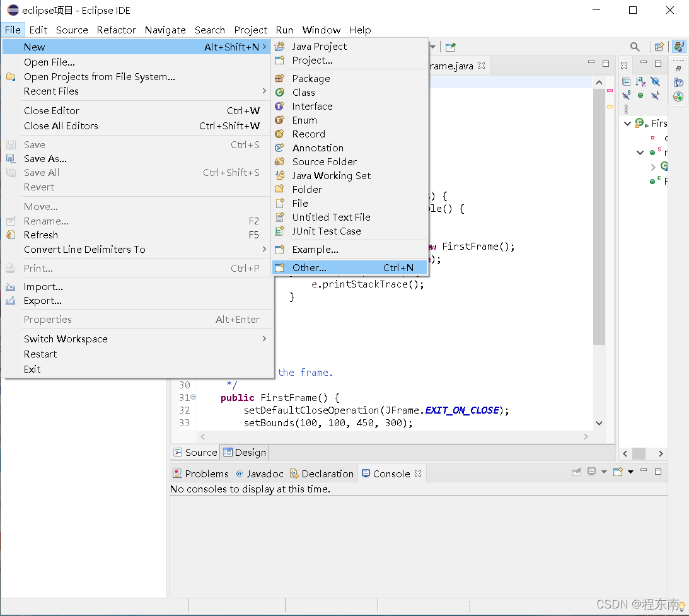Image resolution: width=689 pixels, height=616 pixels.
Task: Select Other... in the New submenu
Action: [350, 267]
